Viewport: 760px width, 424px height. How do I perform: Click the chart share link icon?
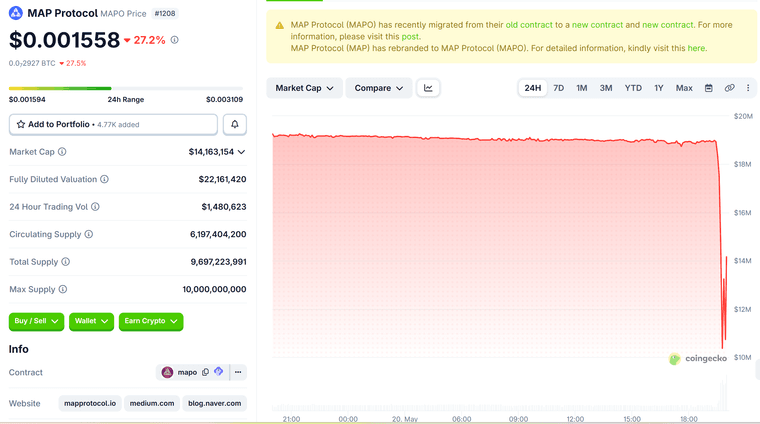click(x=729, y=88)
